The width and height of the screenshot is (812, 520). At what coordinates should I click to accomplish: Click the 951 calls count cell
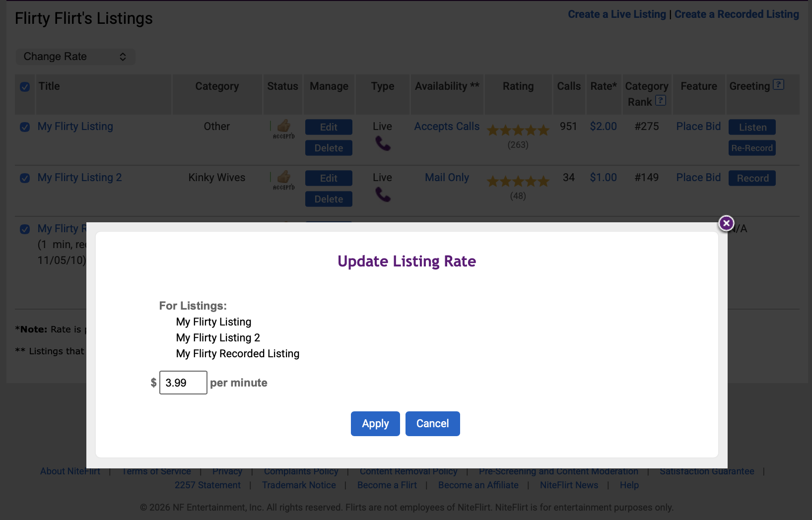pos(569,127)
